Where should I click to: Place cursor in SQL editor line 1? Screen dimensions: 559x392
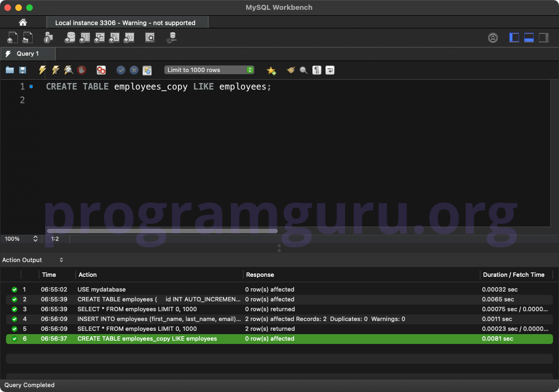[158, 87]
